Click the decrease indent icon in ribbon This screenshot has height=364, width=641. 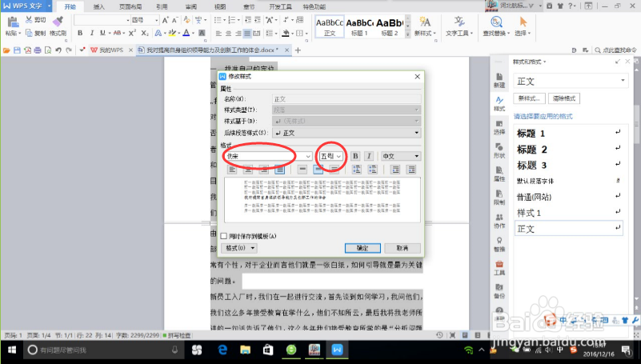click(x=248, y=20)
